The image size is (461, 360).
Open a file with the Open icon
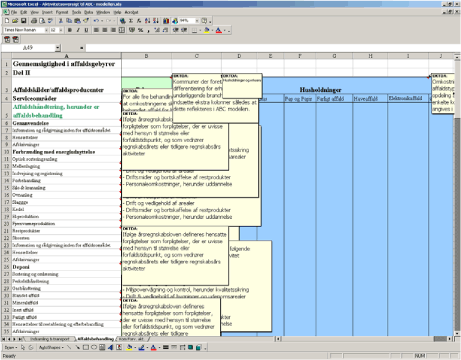15,21
